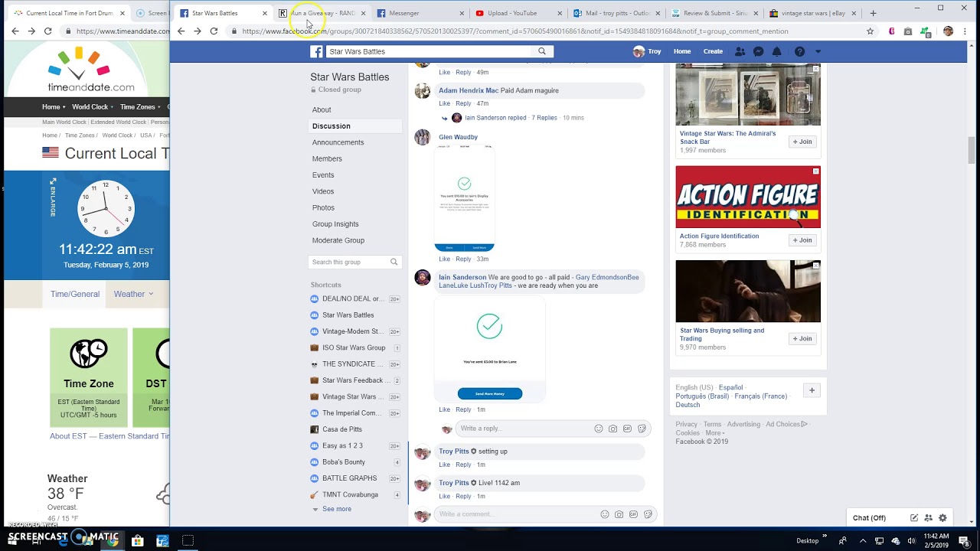This screenshot has width=980, height=551.
Task: Add GIF in Write a reply box
Action: pos(627,429)
